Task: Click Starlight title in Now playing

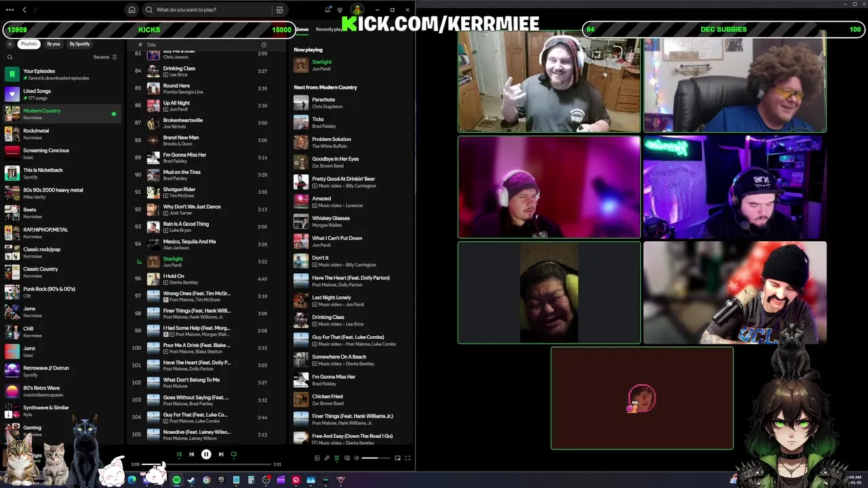Action: click(321, 62)
